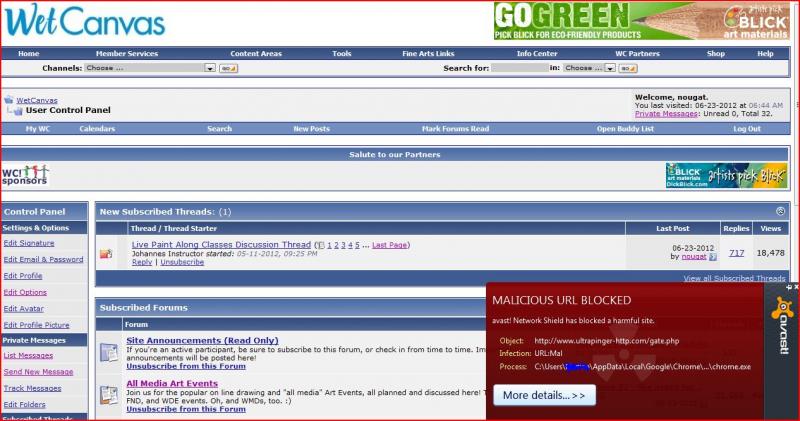Click Unsubscribe under the subscribed thread
The height and width of the screenshot is (421, 800).
[x=182, y=262]
